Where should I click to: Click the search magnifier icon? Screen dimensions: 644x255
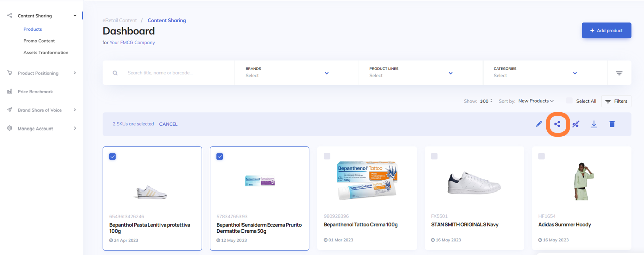(115, 73)
